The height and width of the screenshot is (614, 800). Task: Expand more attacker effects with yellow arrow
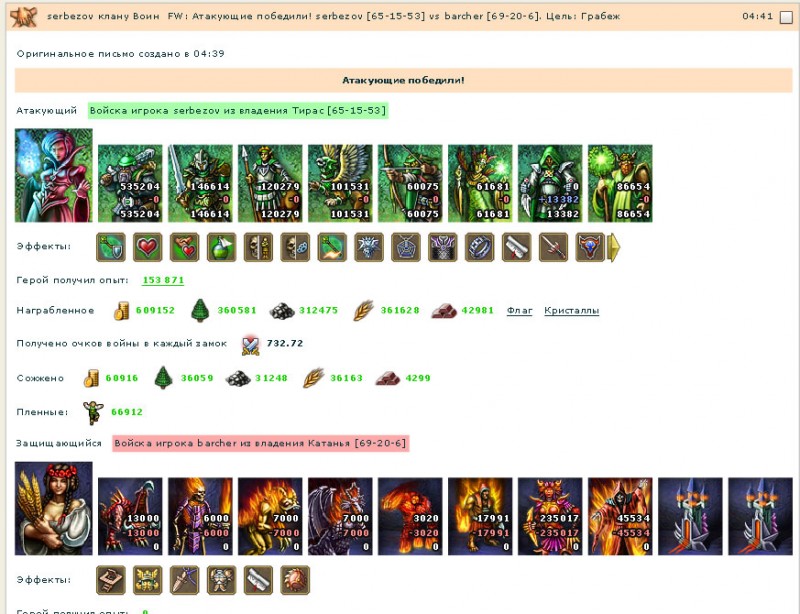coord(614,247)
